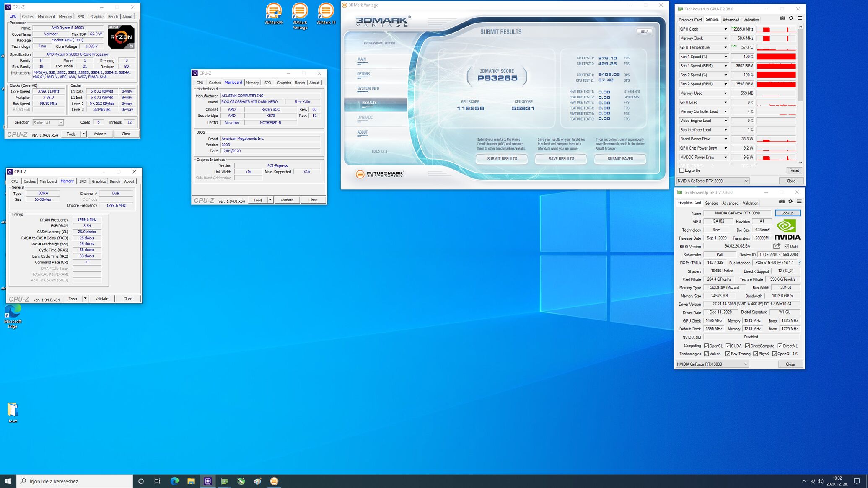868x488 pixels.
Task: Open Task View on taskbar
Action: tap(157, 481)
